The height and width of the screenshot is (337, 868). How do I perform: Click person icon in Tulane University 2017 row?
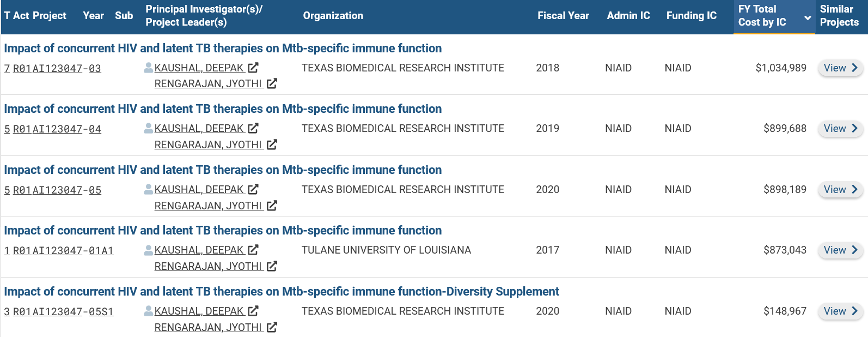click(x=148, y=250)
